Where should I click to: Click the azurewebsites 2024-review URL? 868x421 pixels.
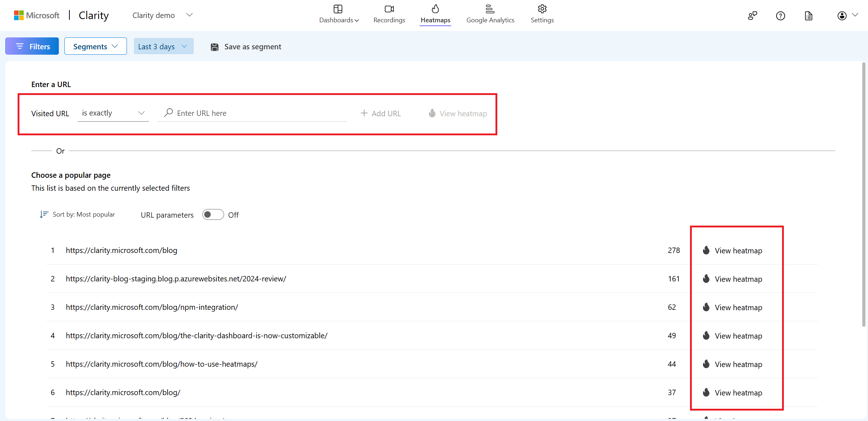click(176, 279)
